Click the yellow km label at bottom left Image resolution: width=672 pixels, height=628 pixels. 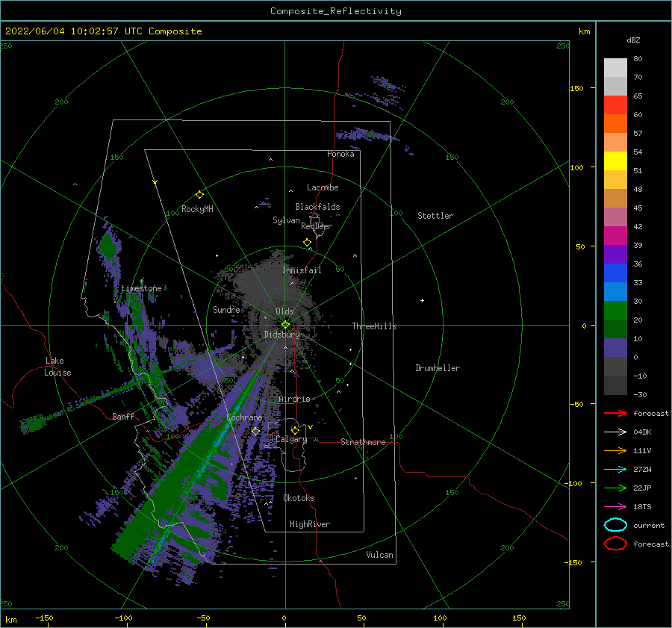click(10, 620)
